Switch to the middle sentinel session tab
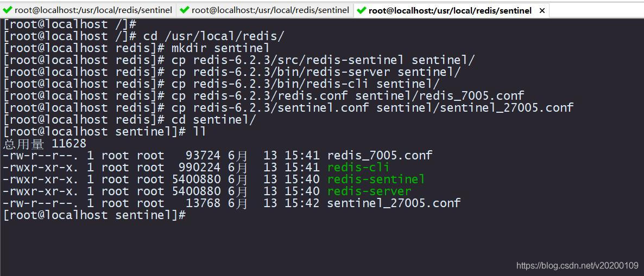 click(265, 10)
